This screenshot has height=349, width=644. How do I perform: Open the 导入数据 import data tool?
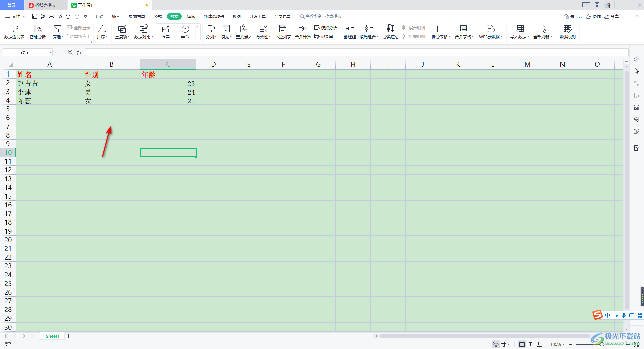point(520,32)
